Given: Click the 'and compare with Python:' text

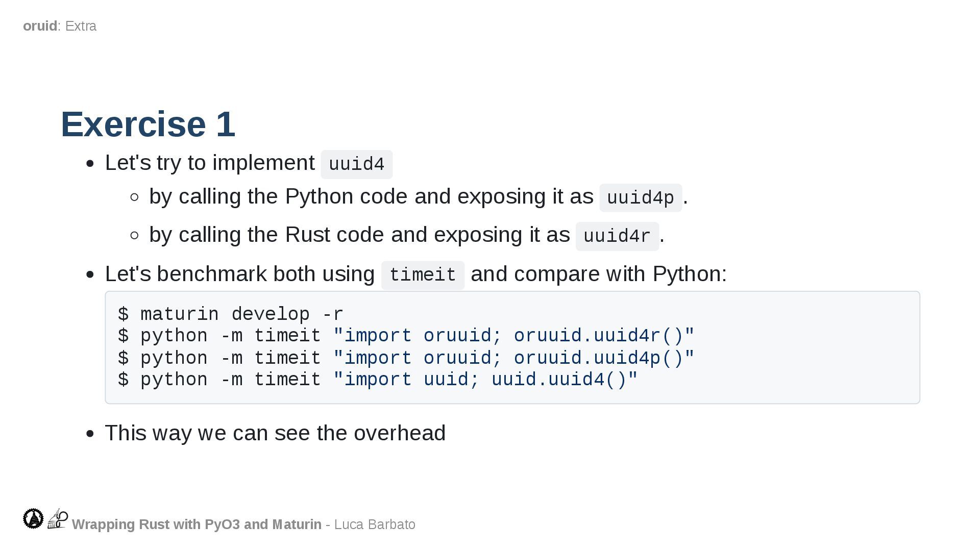Looking at the screenshot, I should [x=598, y=274].
